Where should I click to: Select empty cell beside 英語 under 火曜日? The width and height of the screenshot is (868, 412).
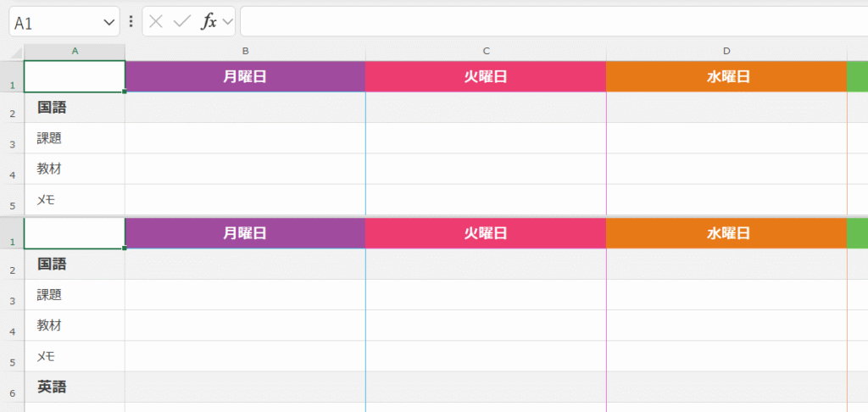pos(486,387)
